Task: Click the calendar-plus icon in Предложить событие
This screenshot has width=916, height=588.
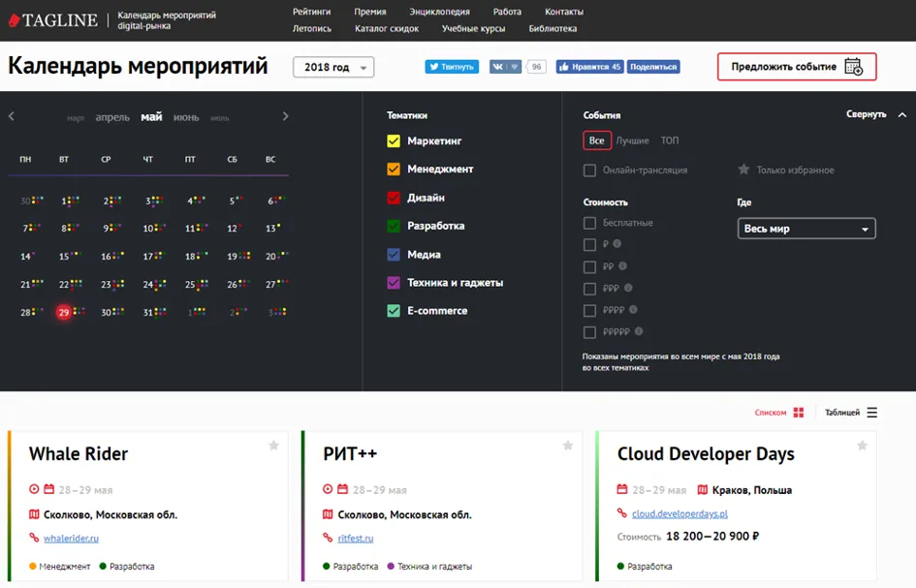Action: point(854,67)
